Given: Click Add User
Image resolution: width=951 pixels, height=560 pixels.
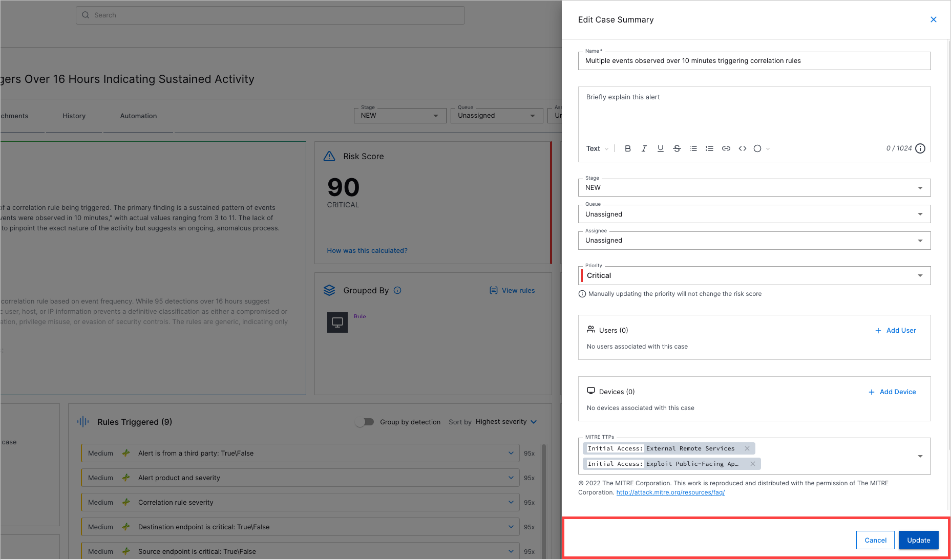Looking at the screenshot, I should (x=896, y=330).
